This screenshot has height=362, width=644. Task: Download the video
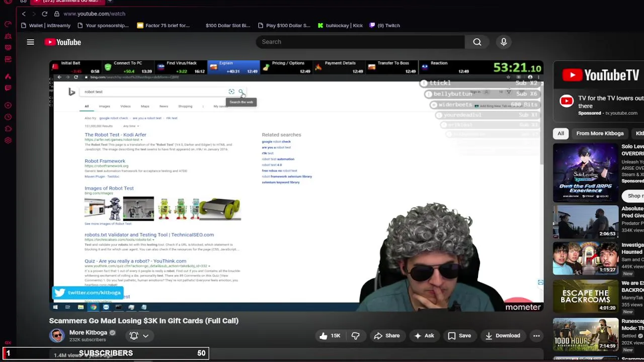coord(503,336)
